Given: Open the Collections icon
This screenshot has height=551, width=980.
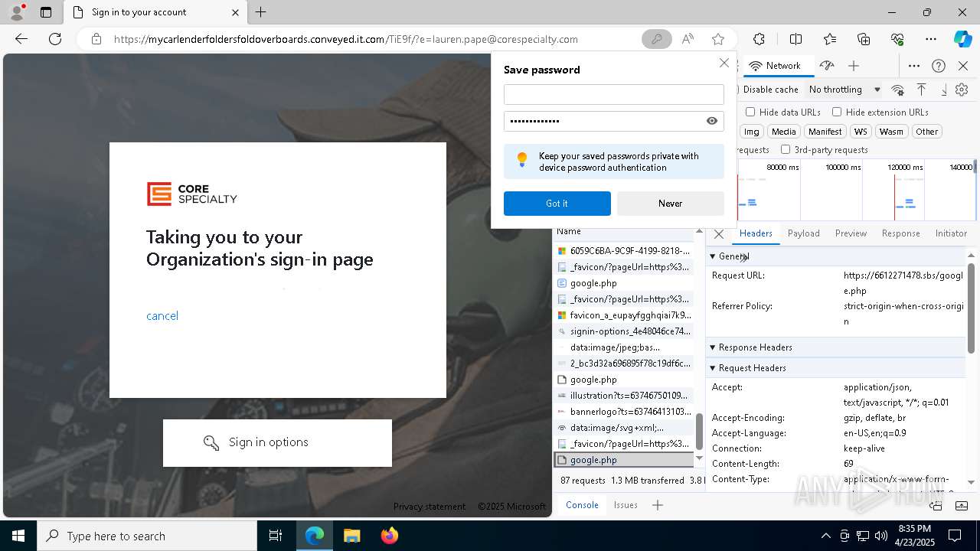Looking at the screenshot, I should [x=864, y=39].
